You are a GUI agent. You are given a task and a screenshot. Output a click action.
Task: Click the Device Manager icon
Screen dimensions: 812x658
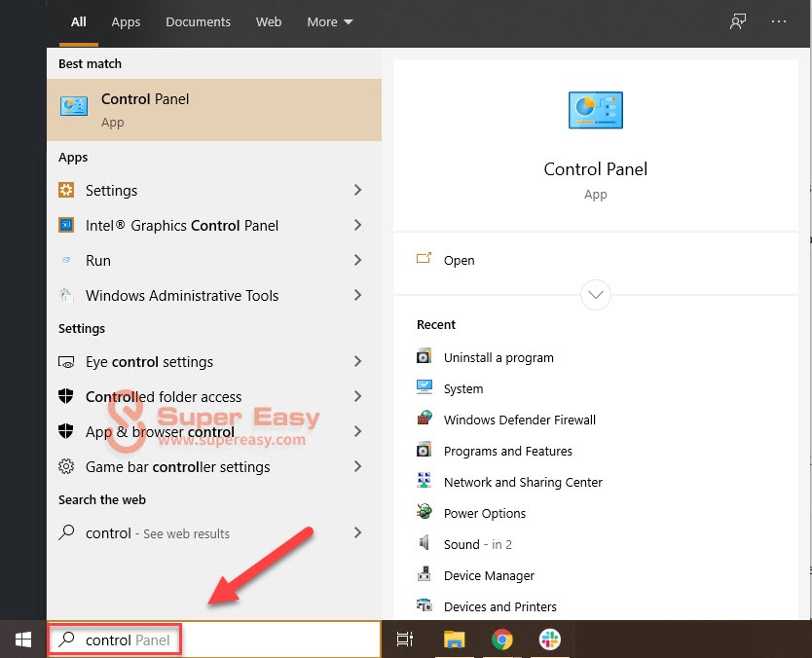424,573
